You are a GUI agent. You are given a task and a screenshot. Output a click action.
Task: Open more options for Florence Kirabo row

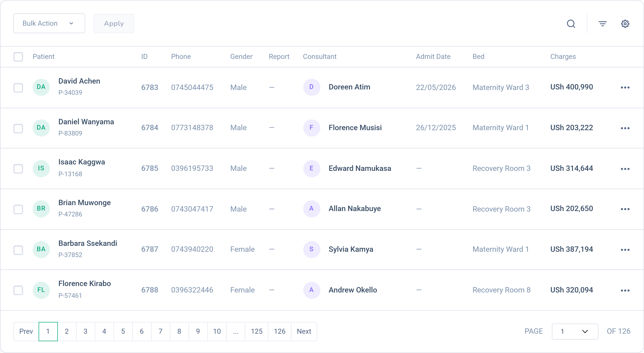[x=625, y=291]
